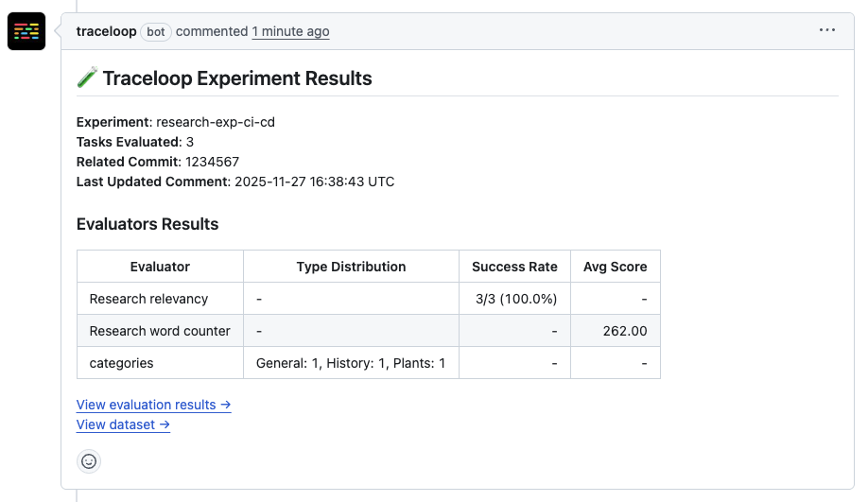Open the "View dataset" link
868x502 pixels.
point(123,424)
